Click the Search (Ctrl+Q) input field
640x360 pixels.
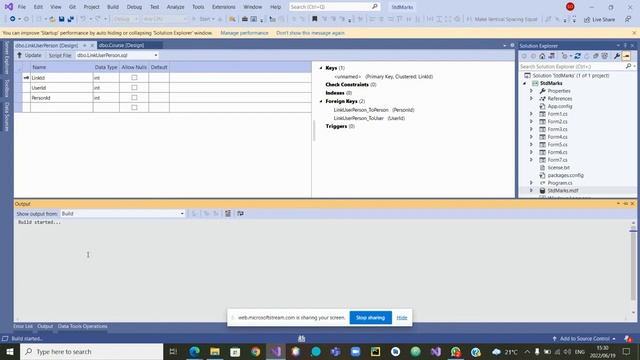pos(334,7)
